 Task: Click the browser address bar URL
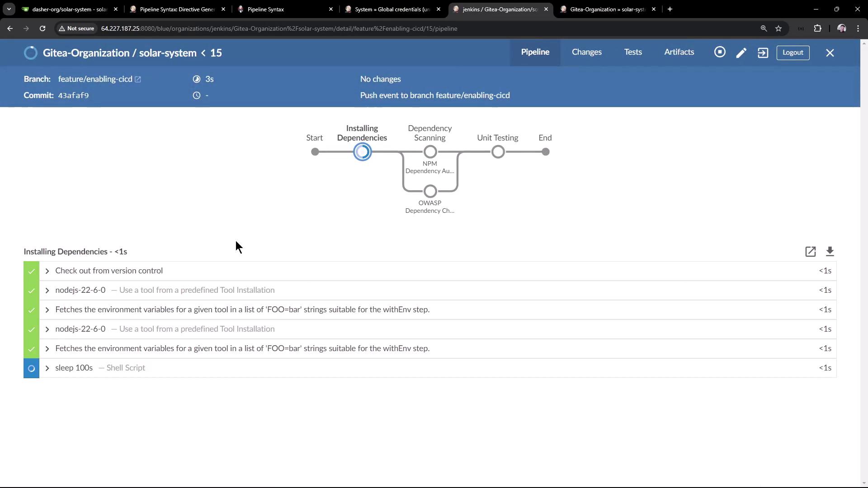pyautogui.click(x=279, y=28)
